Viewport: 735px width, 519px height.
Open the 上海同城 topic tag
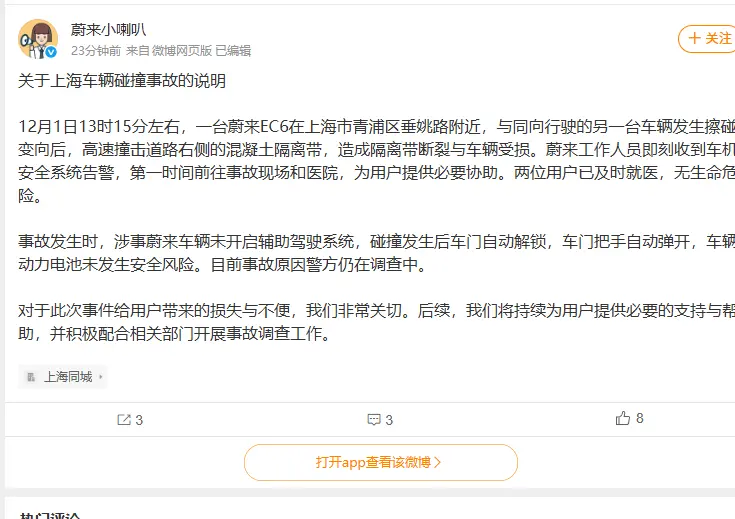pos(67,377)
